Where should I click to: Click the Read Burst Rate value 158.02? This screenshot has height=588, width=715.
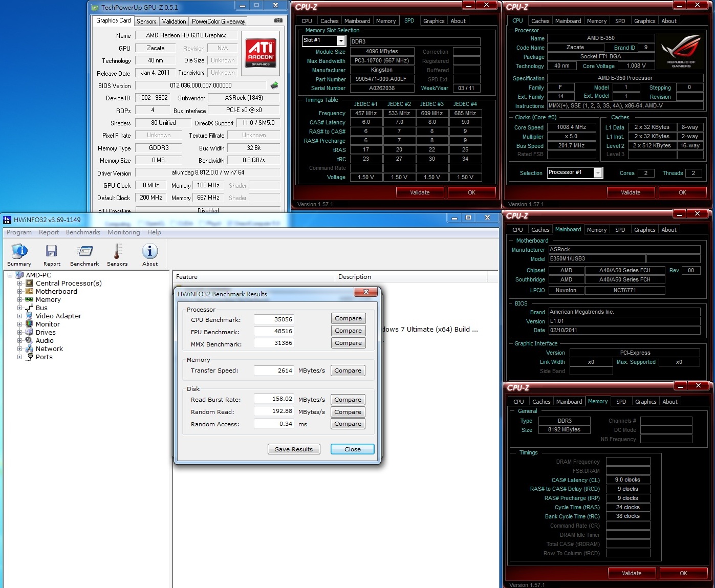pos(274,399)
